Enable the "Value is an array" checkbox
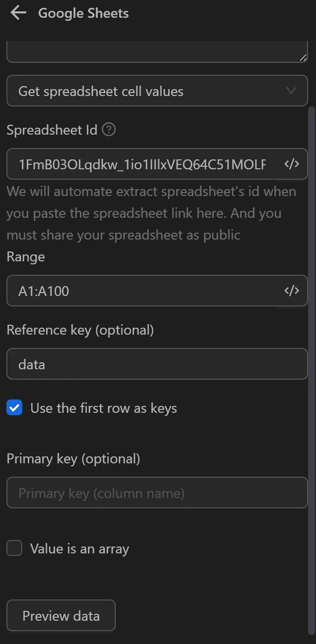 click(14, 548)
